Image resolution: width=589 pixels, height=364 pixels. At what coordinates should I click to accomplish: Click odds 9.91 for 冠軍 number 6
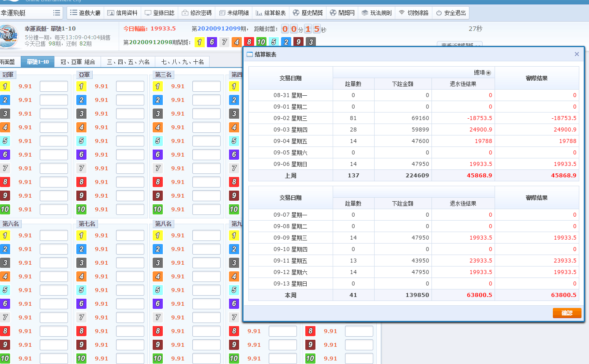25,155
